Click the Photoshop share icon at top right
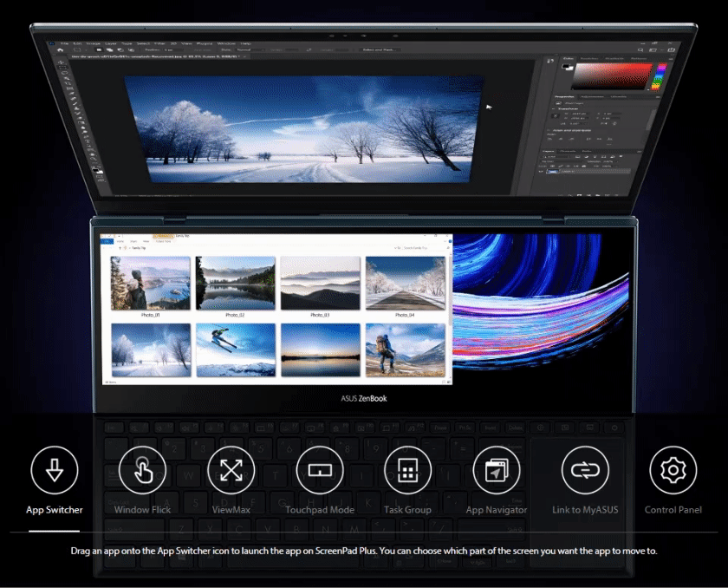Viewport: 728px width, 588px height. (x=671, y=49)
